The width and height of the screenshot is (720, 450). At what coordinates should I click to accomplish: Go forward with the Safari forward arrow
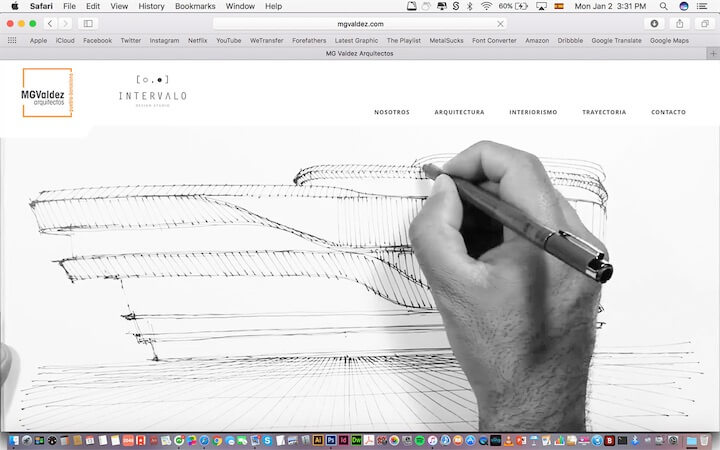point(64,23)
